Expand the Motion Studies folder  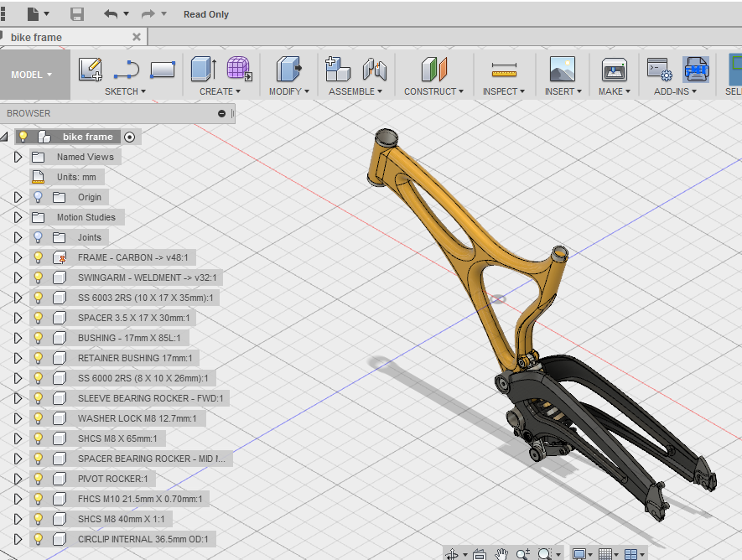[x=18, y=217]
